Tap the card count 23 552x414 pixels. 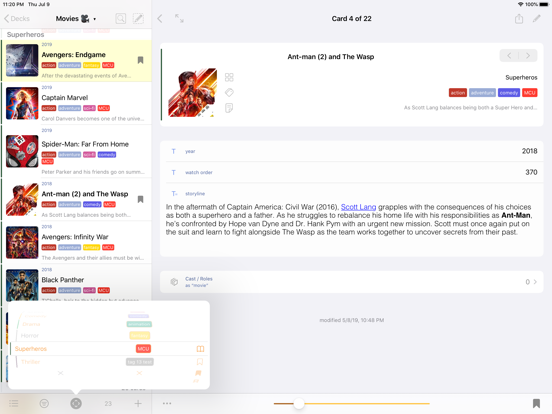pos(108,404)
